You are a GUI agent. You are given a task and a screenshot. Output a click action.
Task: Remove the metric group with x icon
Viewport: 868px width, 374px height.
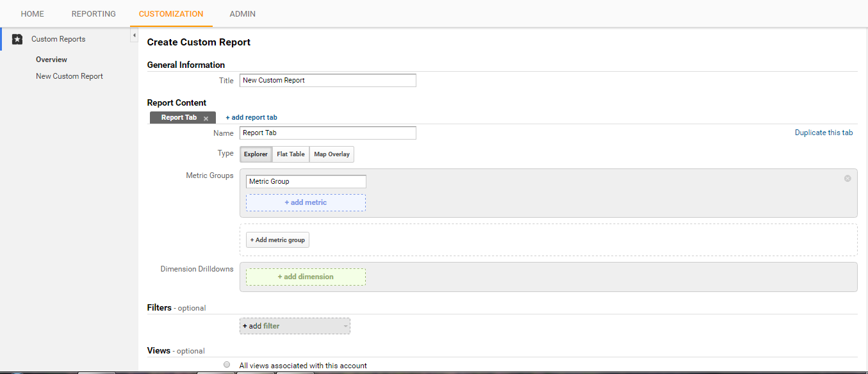click(x=848, y=179)
